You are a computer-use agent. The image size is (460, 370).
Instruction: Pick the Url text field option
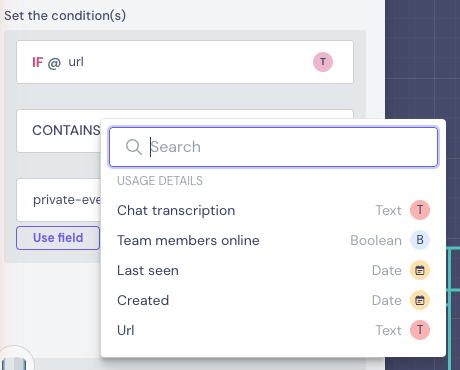click(x=273, y=330)
